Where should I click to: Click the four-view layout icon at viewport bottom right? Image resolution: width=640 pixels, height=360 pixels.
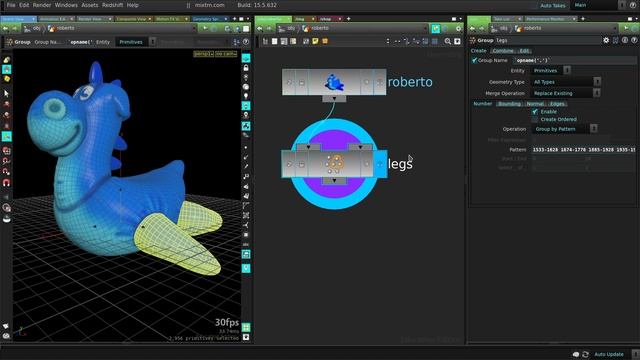(x=246, y=327)
